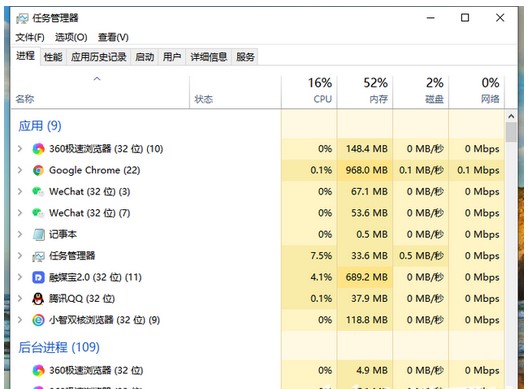Expand the 记事本 process row
The width and height of the screenshot is (529, 389).
[x=20, y=234]
